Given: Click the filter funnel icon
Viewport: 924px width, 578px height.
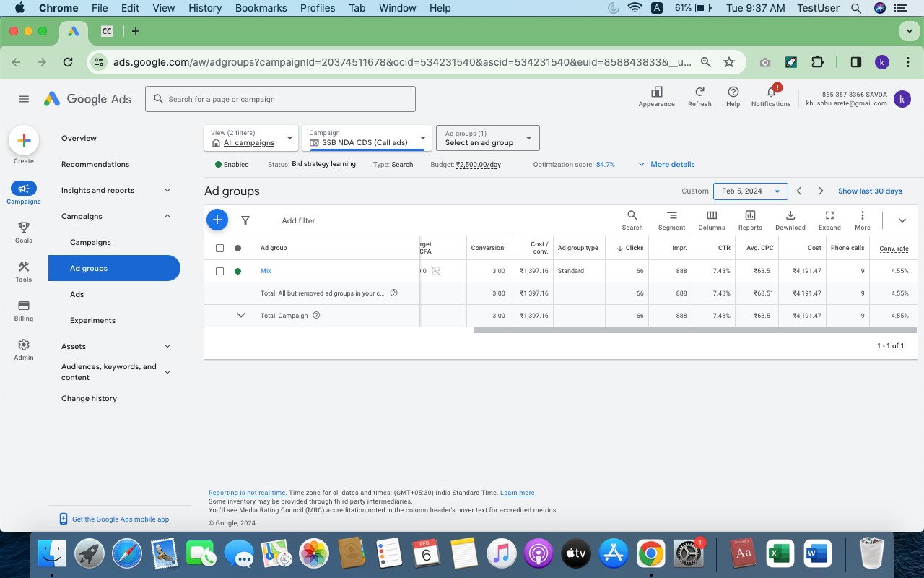Looking at the screenshot, I should click(245, 220).
